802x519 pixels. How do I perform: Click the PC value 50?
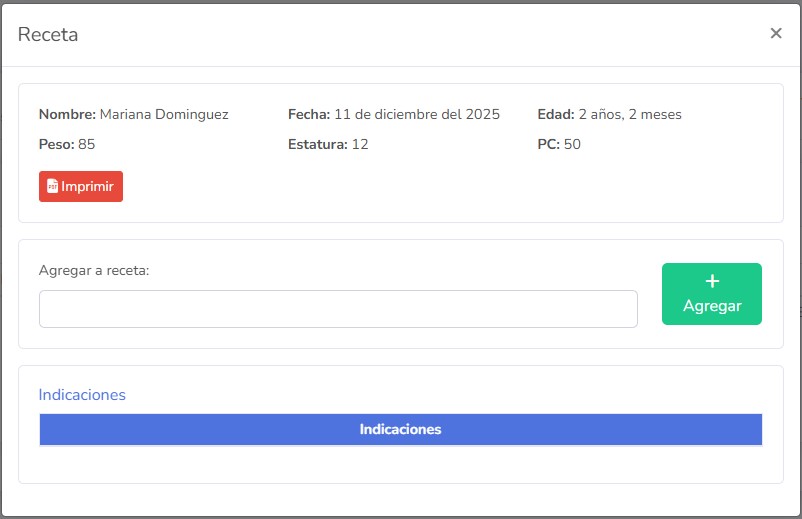572,145
